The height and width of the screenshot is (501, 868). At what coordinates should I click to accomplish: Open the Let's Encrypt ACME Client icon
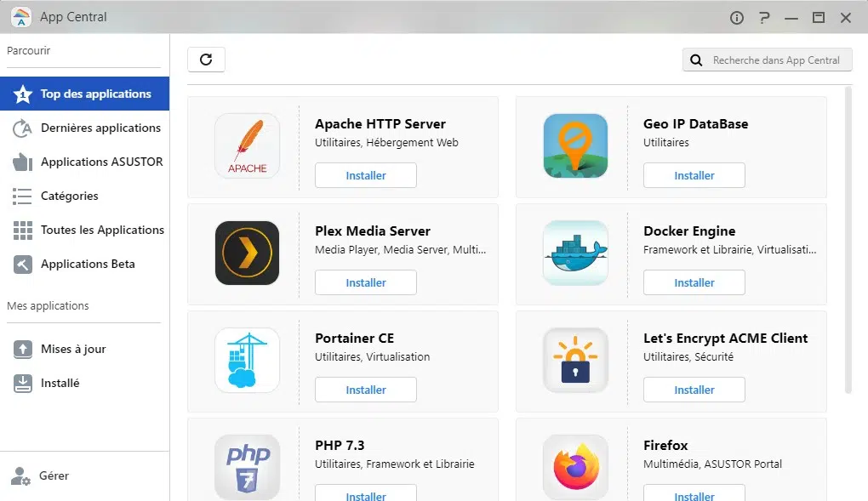tap(576, 361)
